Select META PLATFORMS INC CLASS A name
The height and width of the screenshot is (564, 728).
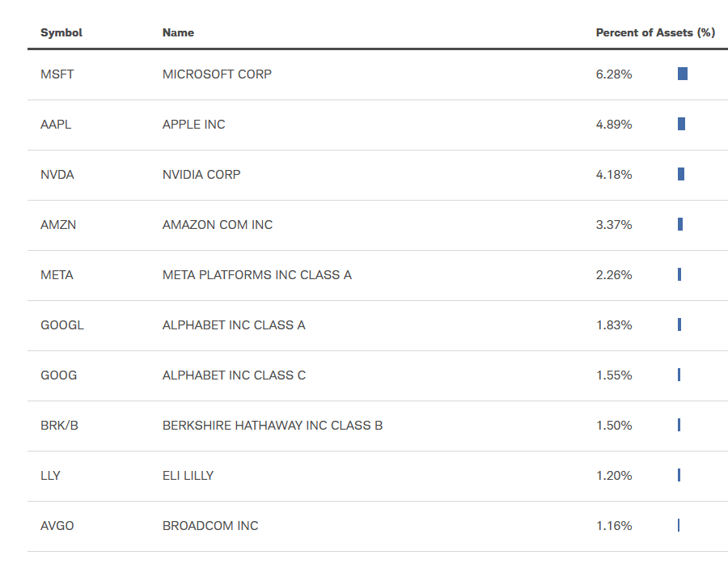point(257,275)
